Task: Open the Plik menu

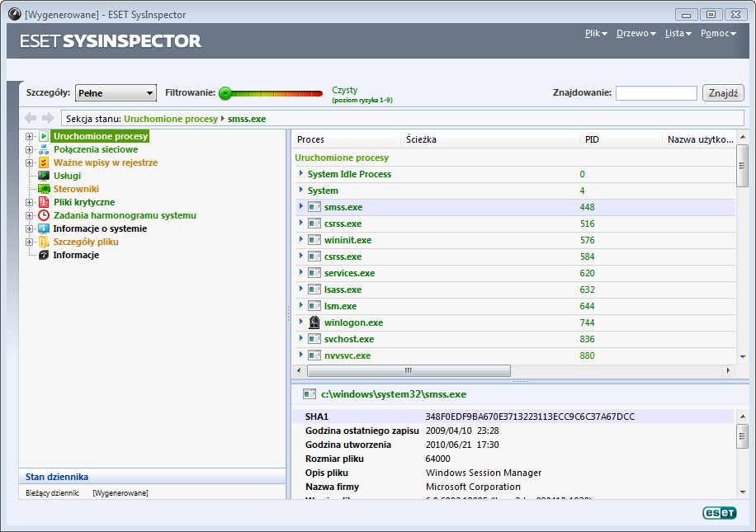Action: (596, 33)
